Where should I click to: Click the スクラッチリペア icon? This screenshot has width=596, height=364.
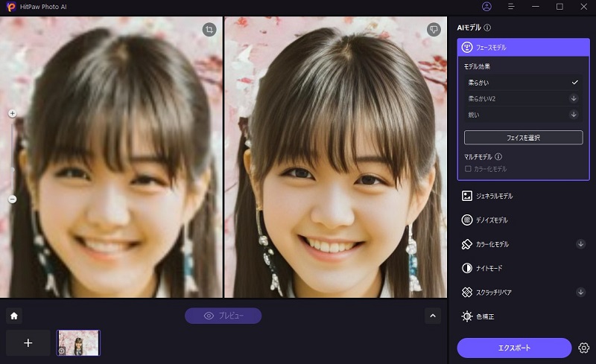pos(467,292)
